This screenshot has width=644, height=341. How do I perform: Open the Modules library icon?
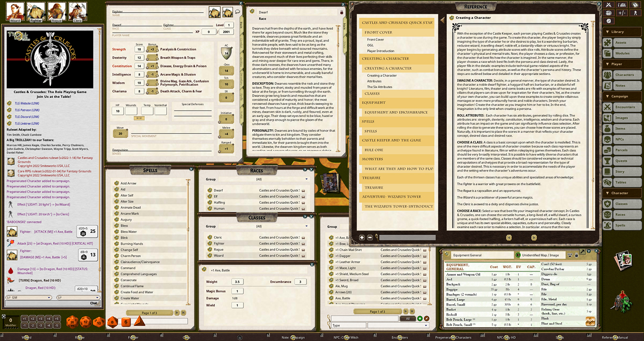click(x=608, y=53)
